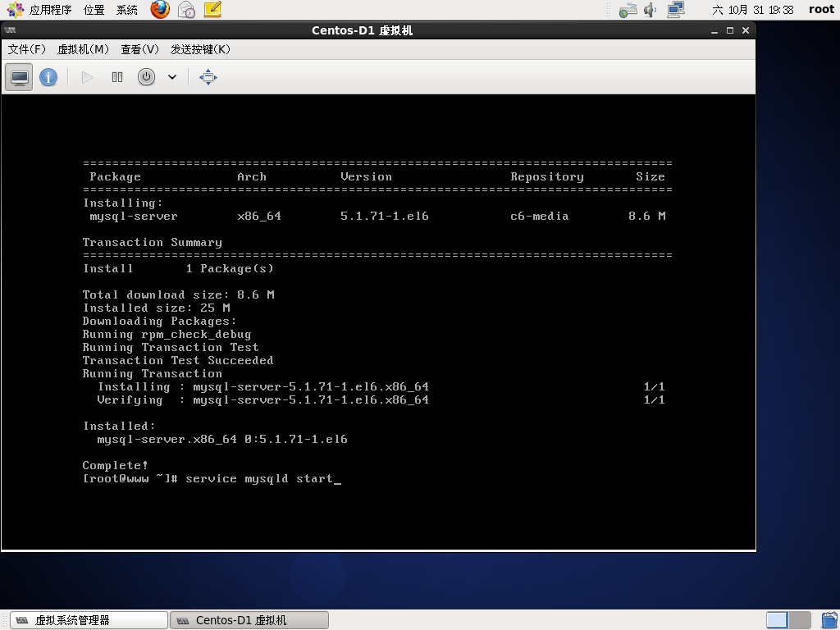The image size is (840, 630).
Task: Switch to fullscreen view icon
Action: 208,77
